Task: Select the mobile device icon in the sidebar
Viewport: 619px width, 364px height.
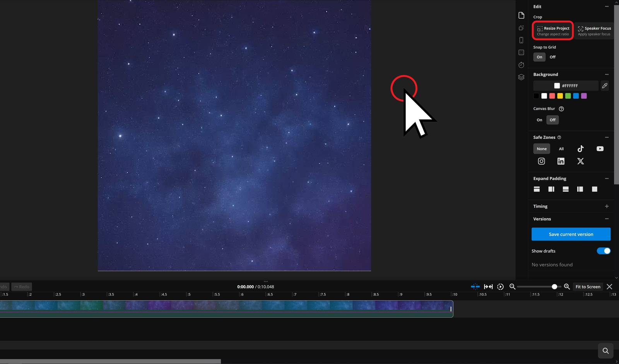Action: pyautogui.click(x=521, y=40)
